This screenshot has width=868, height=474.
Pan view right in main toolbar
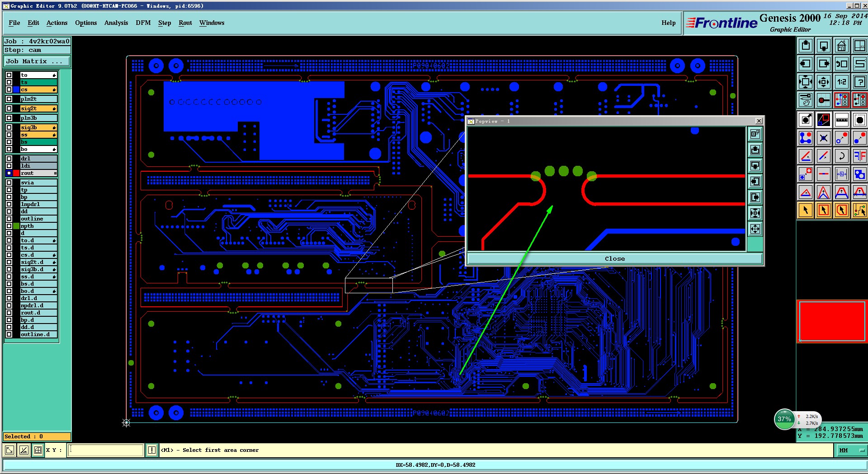click(824, 64)
